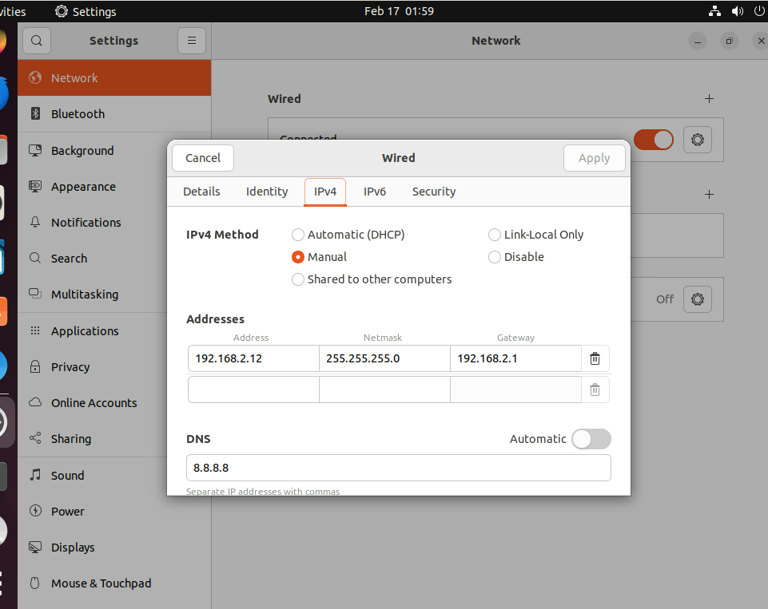Click the search icon in Settings

click(36, 41)
